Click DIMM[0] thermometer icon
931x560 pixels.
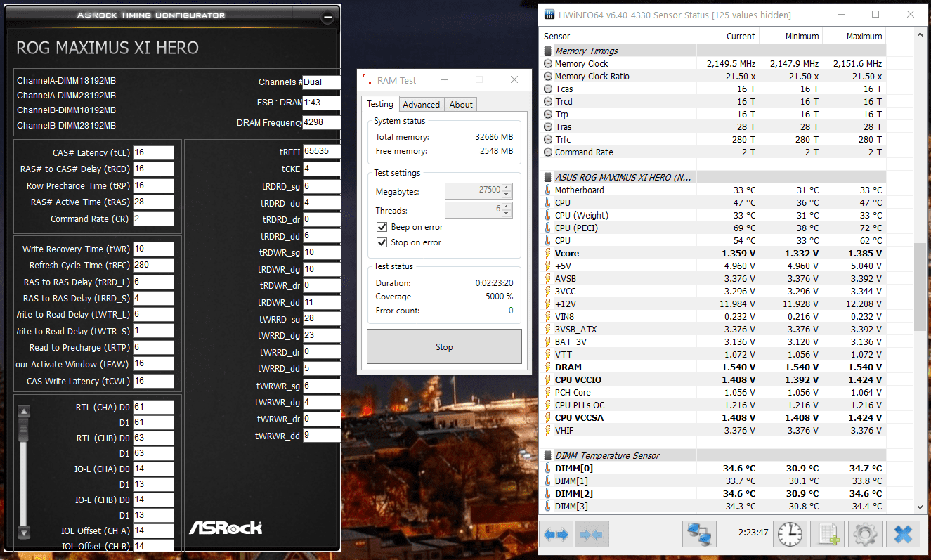548,468
